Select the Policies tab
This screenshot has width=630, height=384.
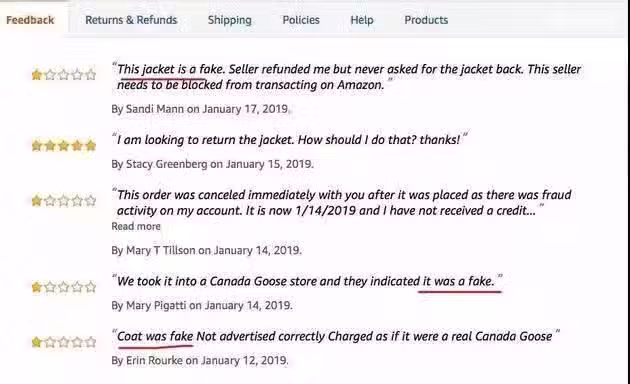[301, 20]
